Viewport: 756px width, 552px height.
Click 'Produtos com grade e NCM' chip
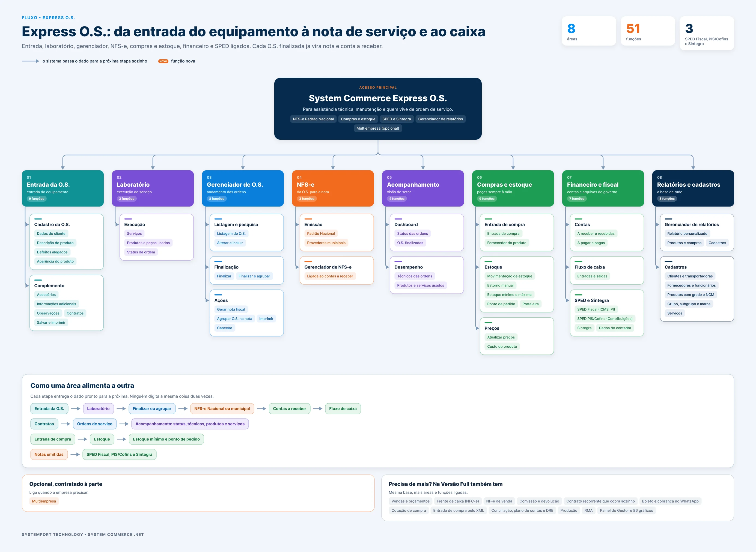(x=690, y=295)
